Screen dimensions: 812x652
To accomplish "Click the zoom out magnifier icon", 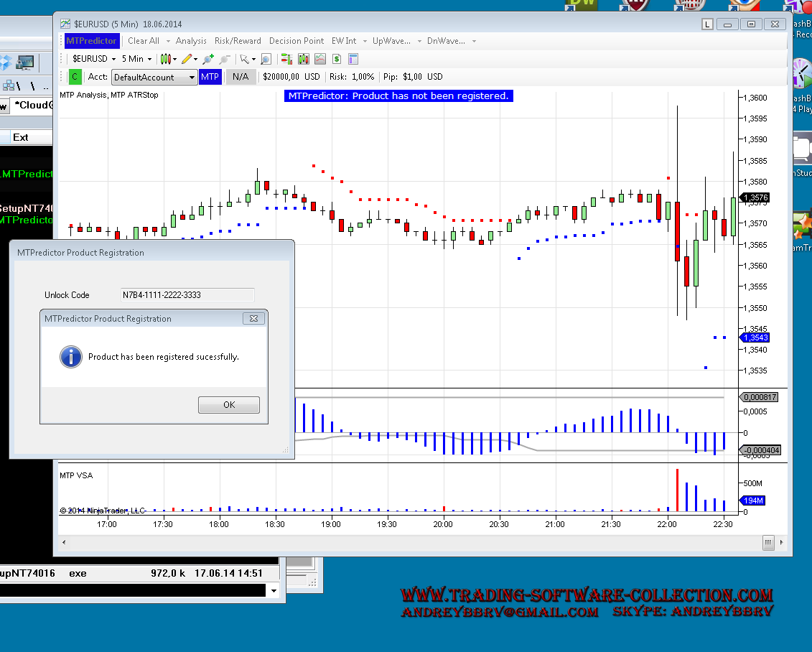I will tap(225, 59).
